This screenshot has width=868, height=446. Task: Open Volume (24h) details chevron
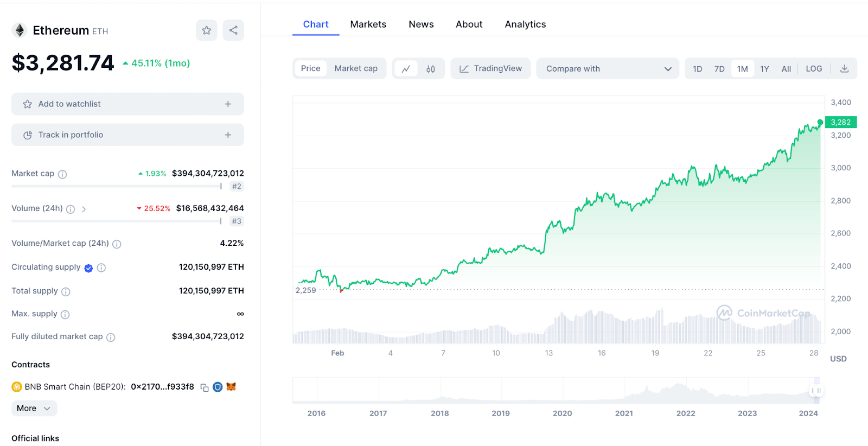click(84, 209)
